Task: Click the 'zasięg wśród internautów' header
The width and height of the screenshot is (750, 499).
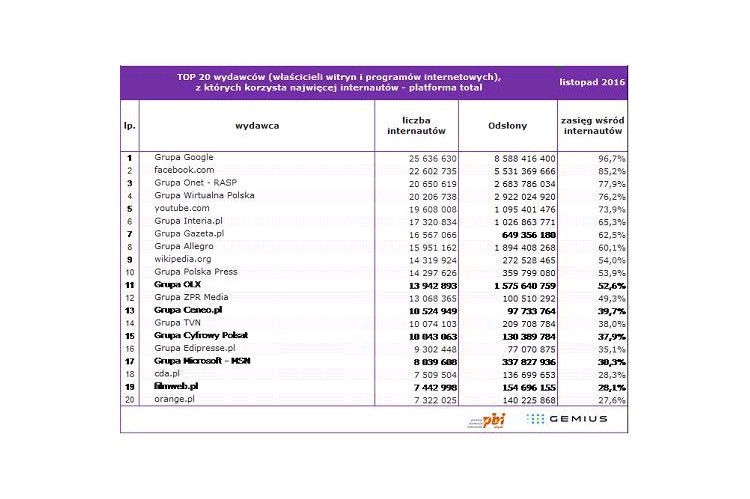Action: click(593, 125)
